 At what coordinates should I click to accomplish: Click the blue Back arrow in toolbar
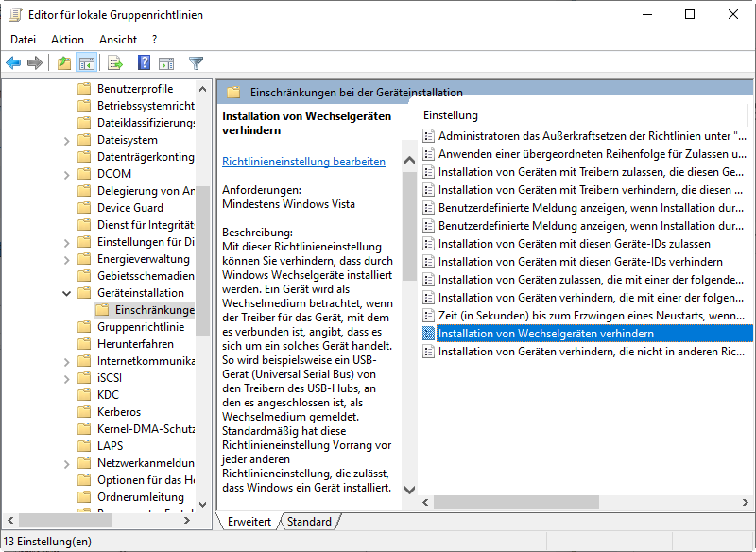(x=13, y=63)
